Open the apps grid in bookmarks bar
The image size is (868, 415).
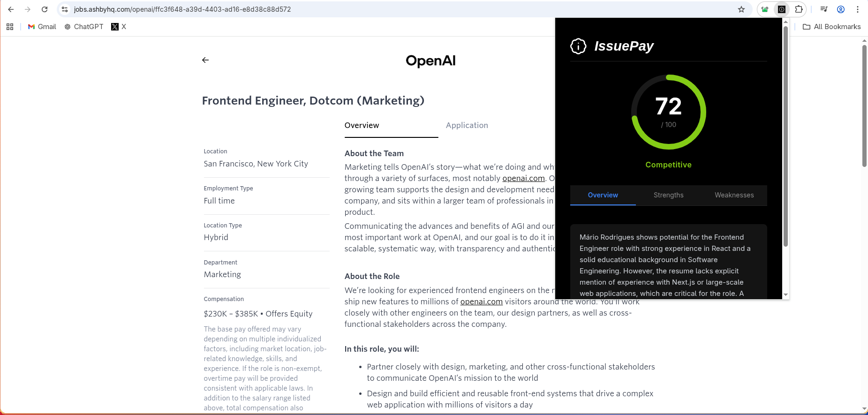[10, 27]
